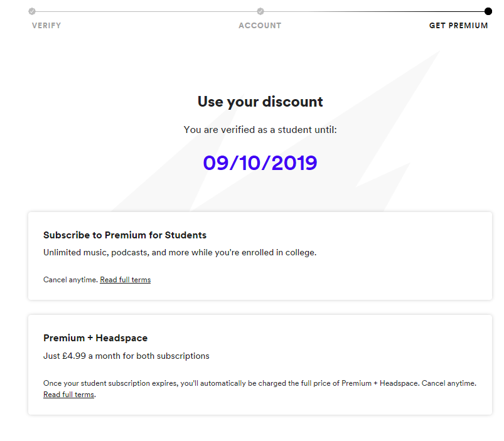Viewport: 504px width, 441px height.
Task: Open Read full terms under Premium + Headspace
Action: click(69, 395)
